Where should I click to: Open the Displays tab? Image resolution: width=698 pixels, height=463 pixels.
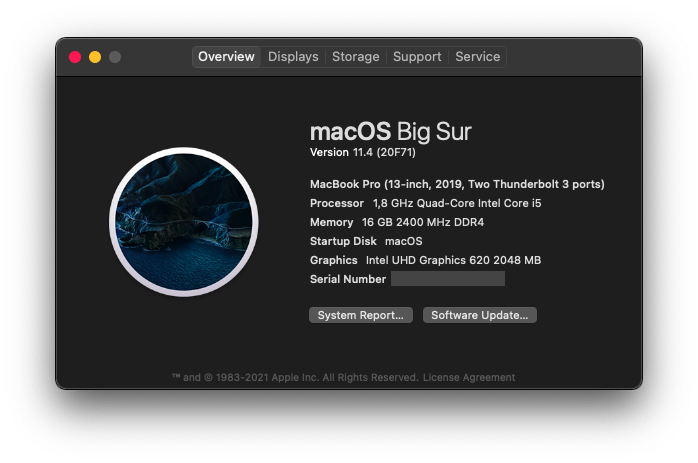click(x=293, y=57)
